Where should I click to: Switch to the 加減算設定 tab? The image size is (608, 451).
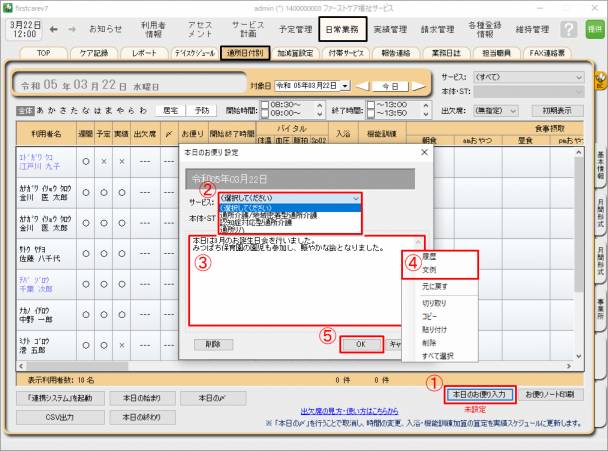296,52
